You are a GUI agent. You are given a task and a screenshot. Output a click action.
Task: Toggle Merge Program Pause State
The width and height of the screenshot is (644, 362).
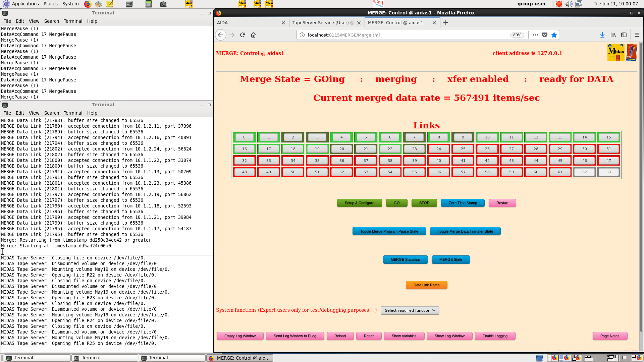389,231
